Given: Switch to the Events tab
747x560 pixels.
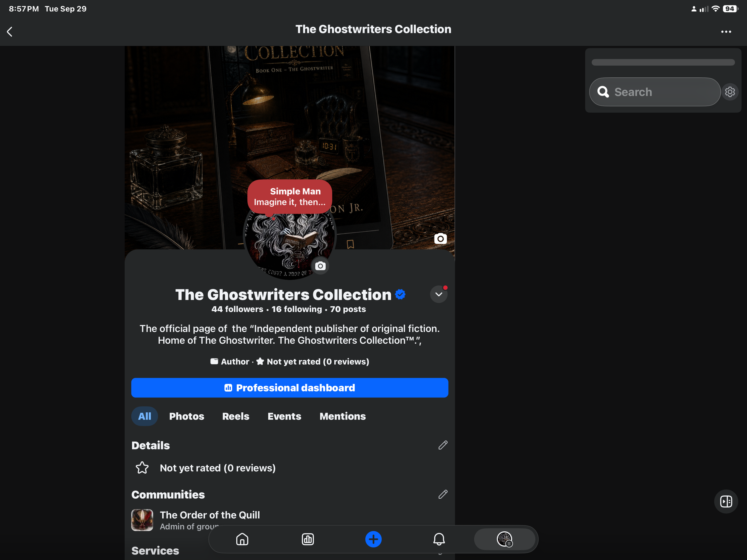Looking at the screenshot, I should point(284,416).
